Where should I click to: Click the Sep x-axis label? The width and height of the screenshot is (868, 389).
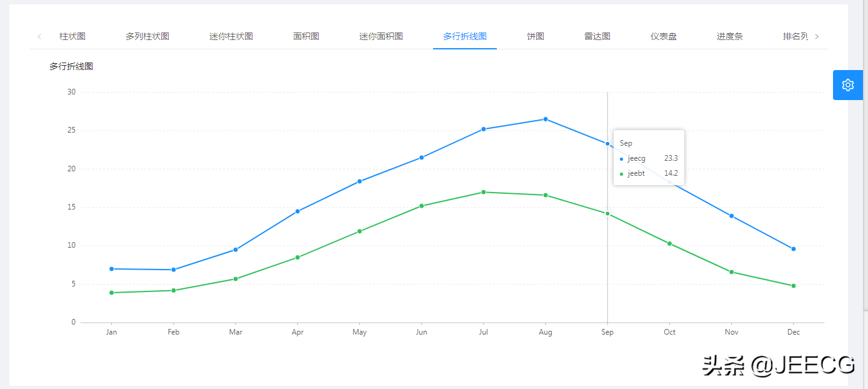pyautogui.click(x=607, y=332)
